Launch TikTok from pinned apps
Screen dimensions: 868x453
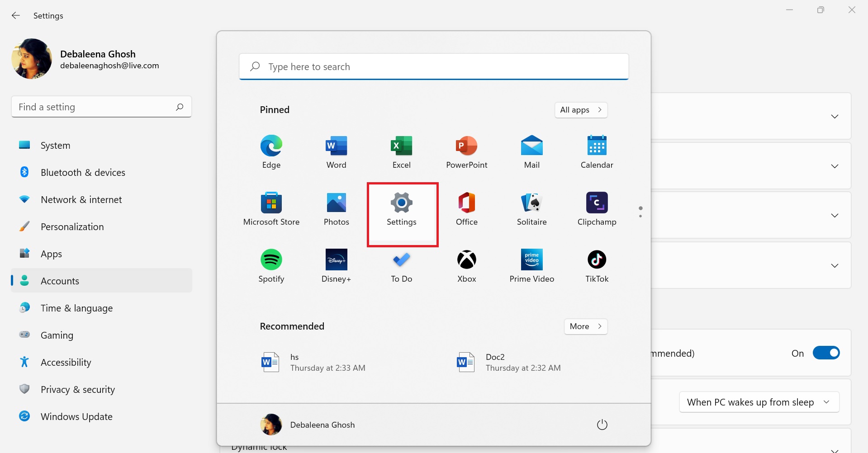(x=597, y=266)
